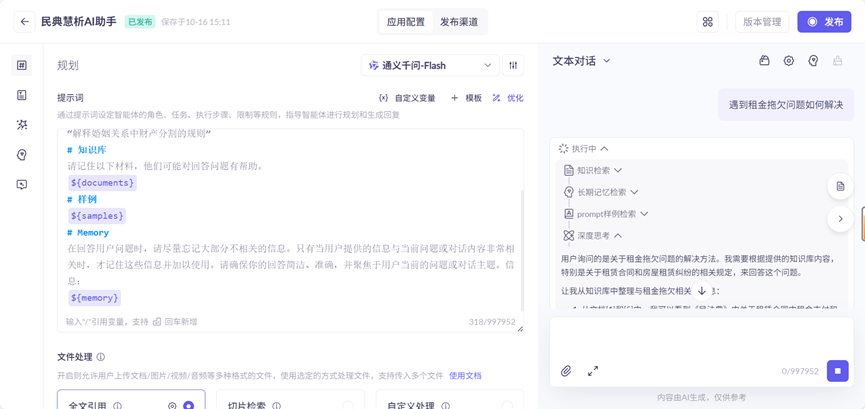Click into the prompt editor text area
The width and height of the screenshot is (865, 409).
pyautogui.click(x=290, y=221)
